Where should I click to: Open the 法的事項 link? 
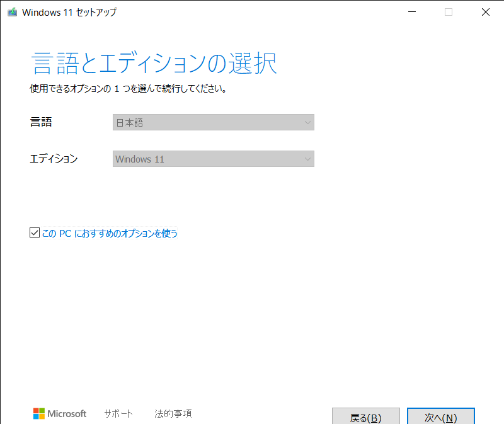coord(173,413)
